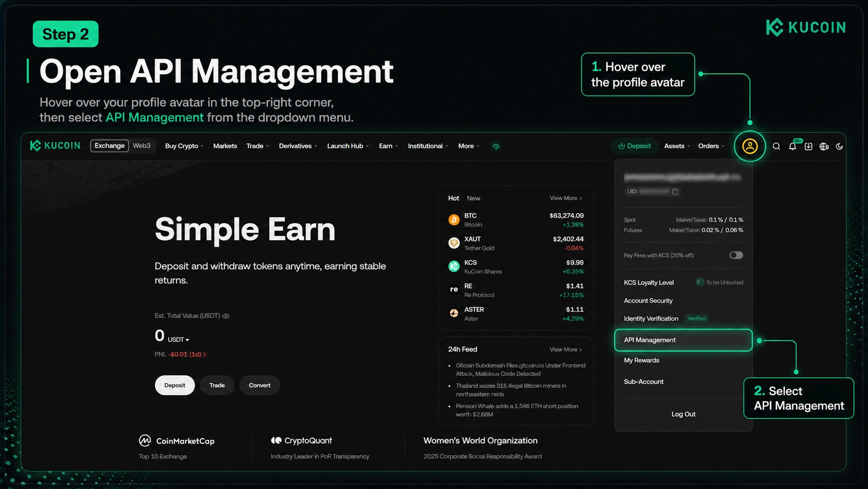Open the PNL -$0.01 (1d) link
This screenshot has height=489, width=868.
point(181,354)
